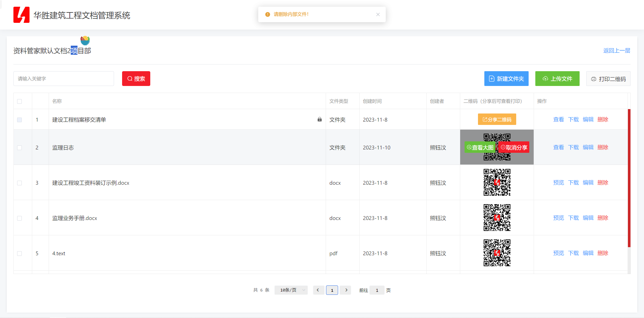
Task: Tick checkbox for 建设工程竣工资料装订示例.docx
Action: click(19, 183)
